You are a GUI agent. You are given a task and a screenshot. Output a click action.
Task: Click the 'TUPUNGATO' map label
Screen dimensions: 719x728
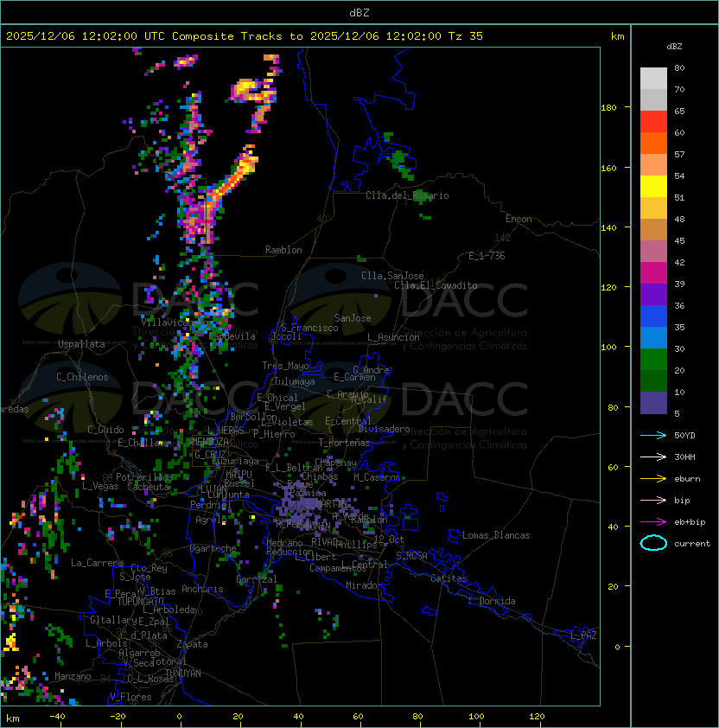tap(140, 601)
